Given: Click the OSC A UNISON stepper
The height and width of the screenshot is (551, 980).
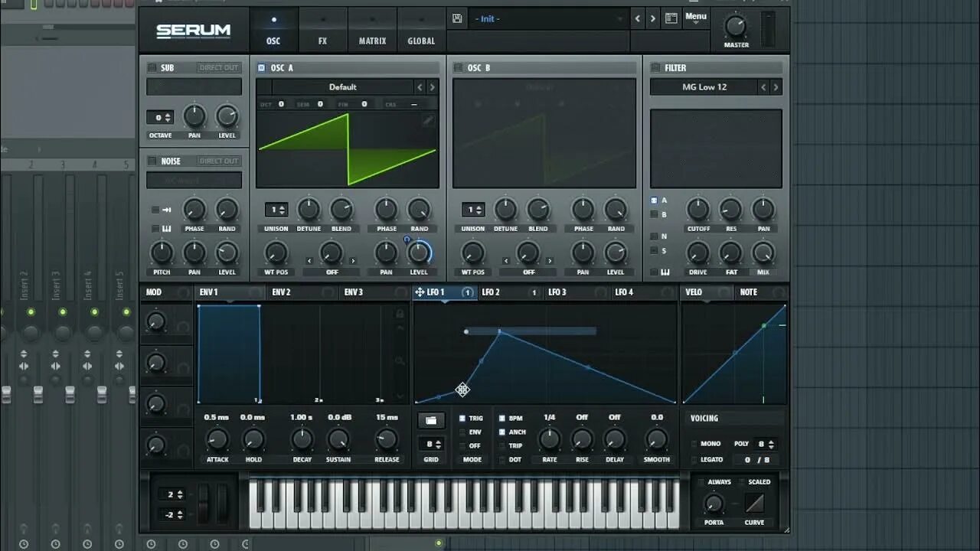Looking at the screenshot, I should point(276,210).
